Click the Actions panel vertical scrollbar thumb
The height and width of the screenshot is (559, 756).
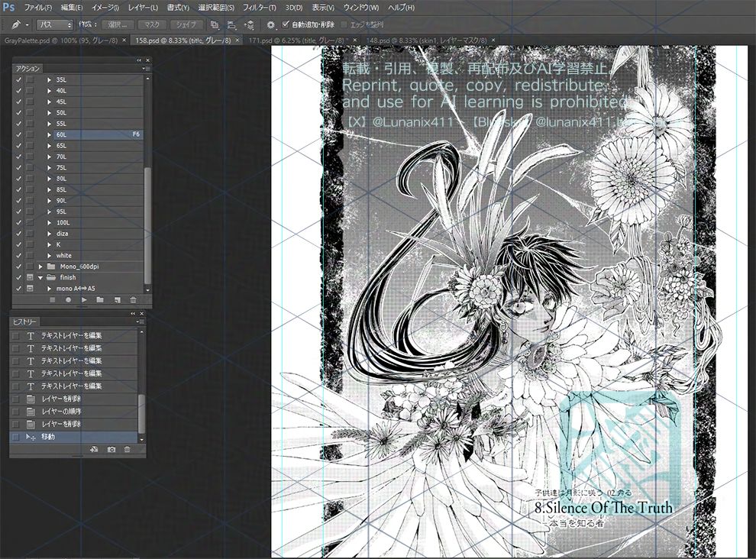(147, 225)
